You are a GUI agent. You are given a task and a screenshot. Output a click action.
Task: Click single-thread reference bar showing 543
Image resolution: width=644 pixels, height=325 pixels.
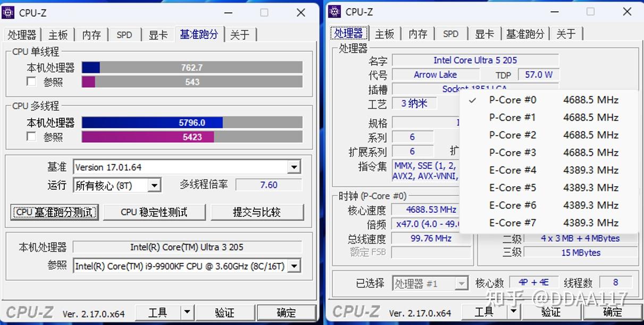coord(192,82)
